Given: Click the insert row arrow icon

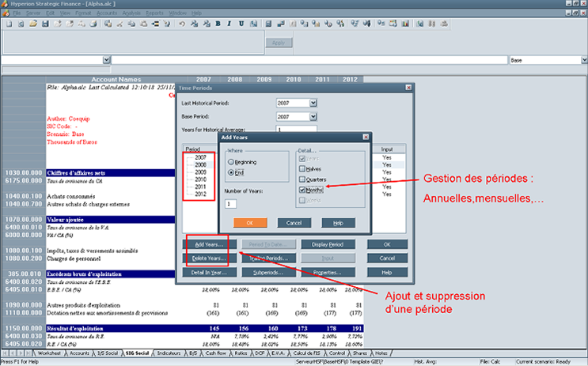Looking at the screenshot, I should tap(155, 24).
